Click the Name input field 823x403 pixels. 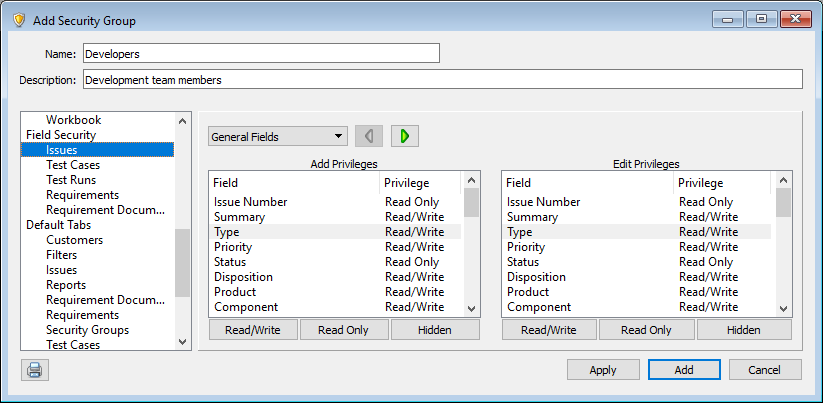[260, 53]
